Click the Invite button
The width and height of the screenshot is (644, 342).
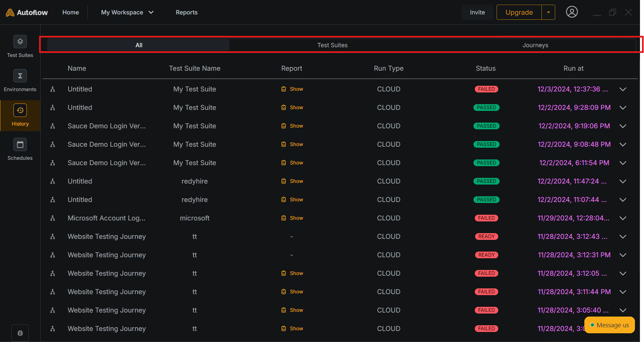(x=477, y=12)
